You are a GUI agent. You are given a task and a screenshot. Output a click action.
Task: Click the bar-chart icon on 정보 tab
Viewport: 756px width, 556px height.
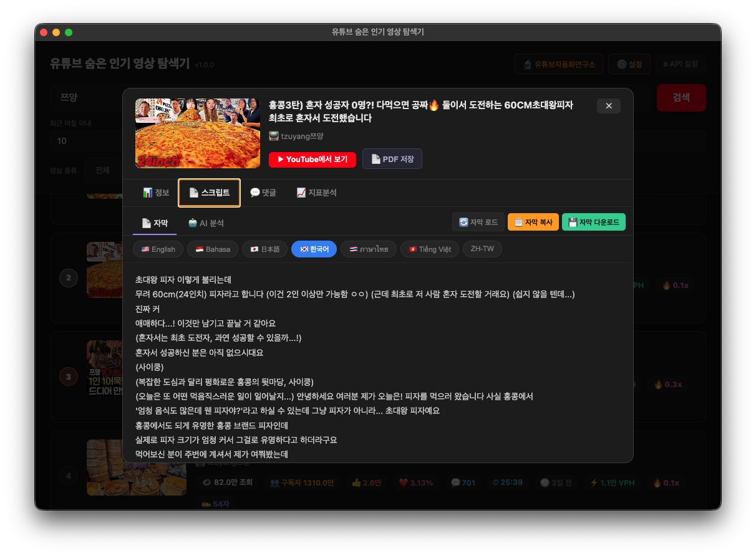[x=148, y=193]
